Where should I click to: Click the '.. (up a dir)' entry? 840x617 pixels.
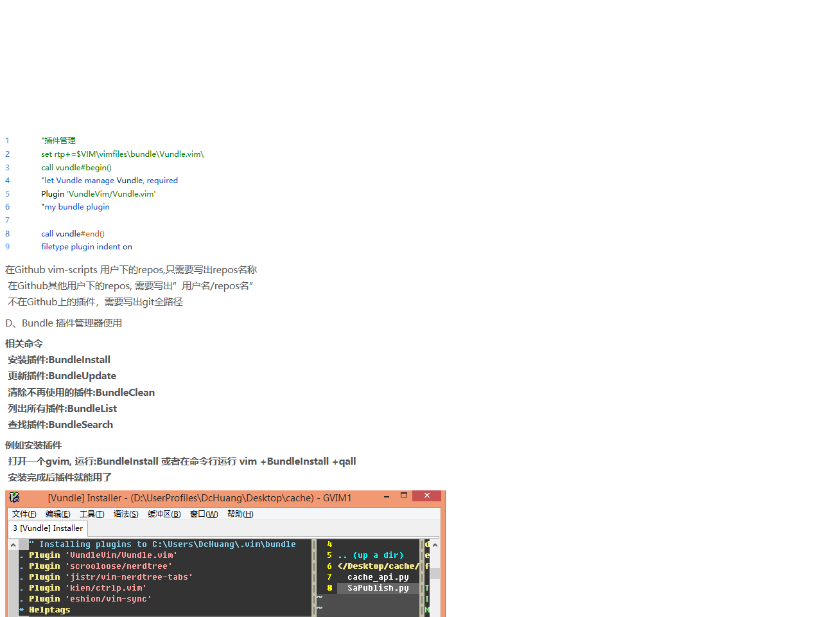pos(371,555)
